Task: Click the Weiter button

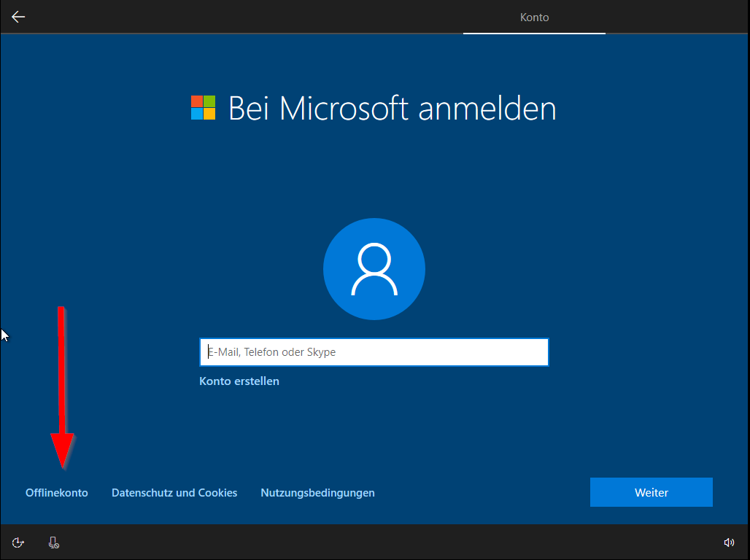Action: pyautogui.click(x=651, y=492)
